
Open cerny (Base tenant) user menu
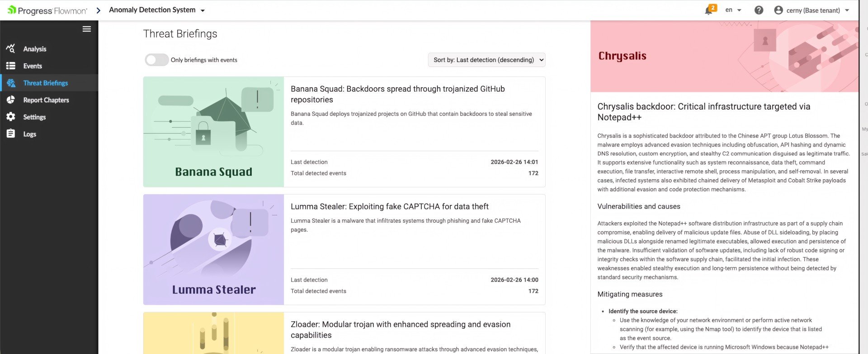811,10
